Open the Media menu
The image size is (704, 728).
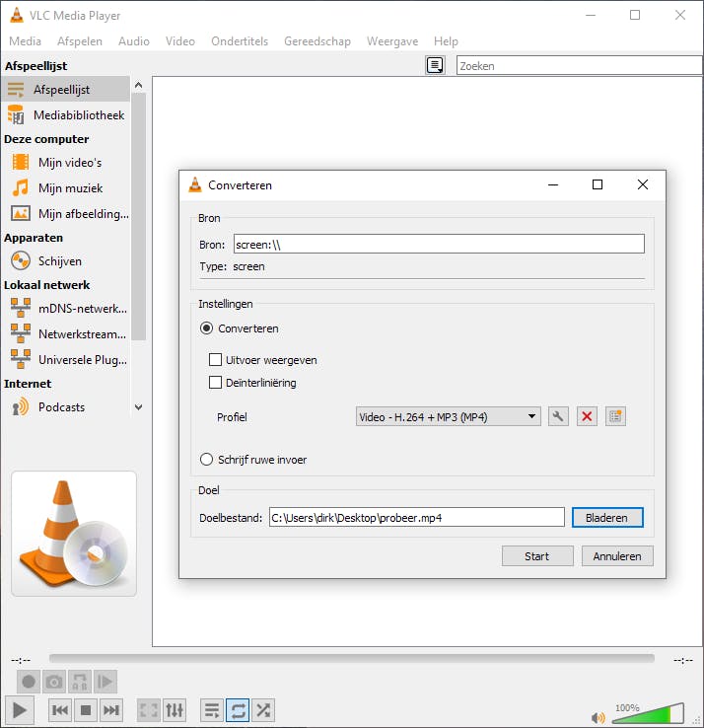tap(25, 41)
